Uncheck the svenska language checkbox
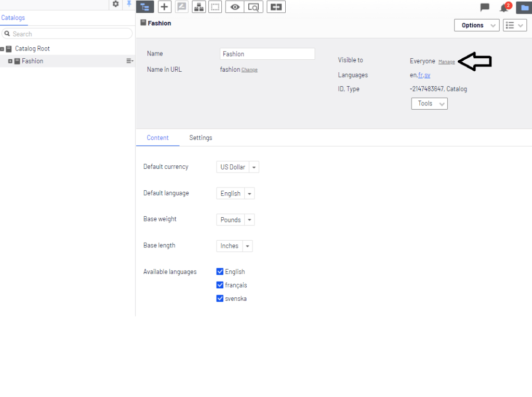This screenshot has width=532, height=397. tap(220, 299)
